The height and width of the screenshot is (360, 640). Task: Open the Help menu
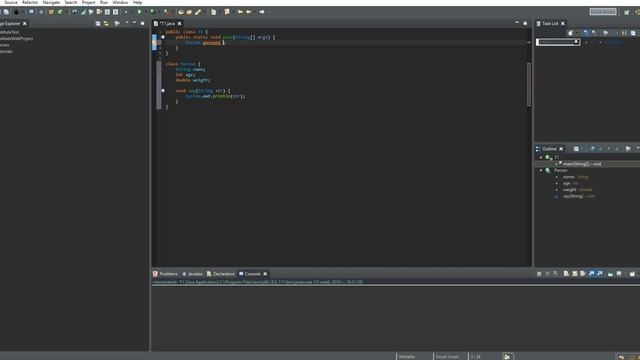click(x=138, y=2)
